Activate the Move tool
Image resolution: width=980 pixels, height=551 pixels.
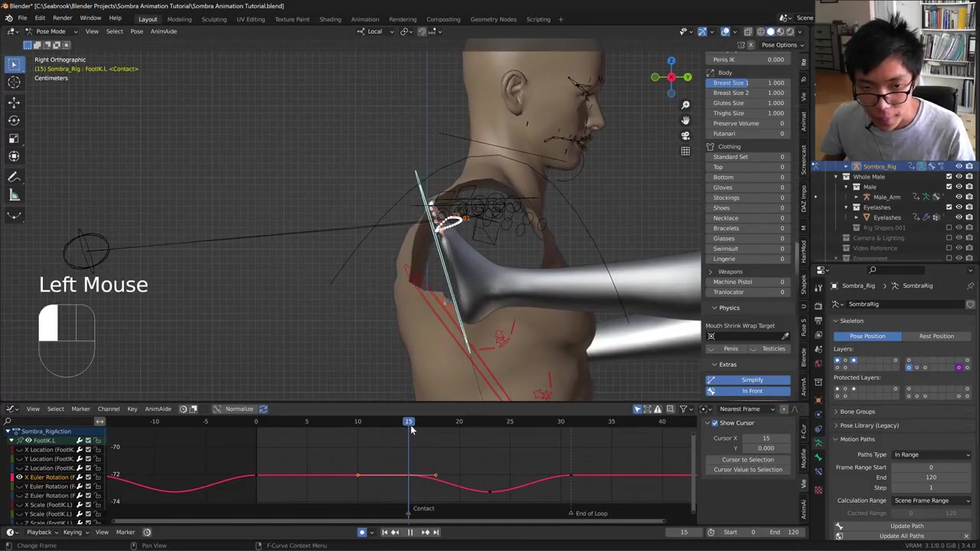coord(14,102)
